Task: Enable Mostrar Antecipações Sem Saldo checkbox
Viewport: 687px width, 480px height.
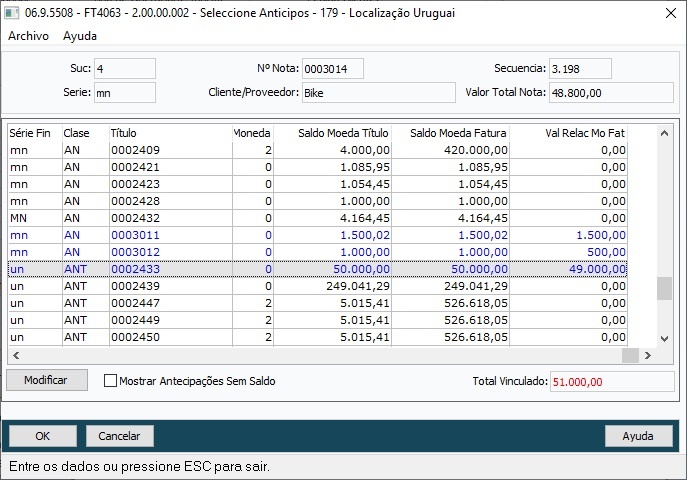Action: point(110,381)
